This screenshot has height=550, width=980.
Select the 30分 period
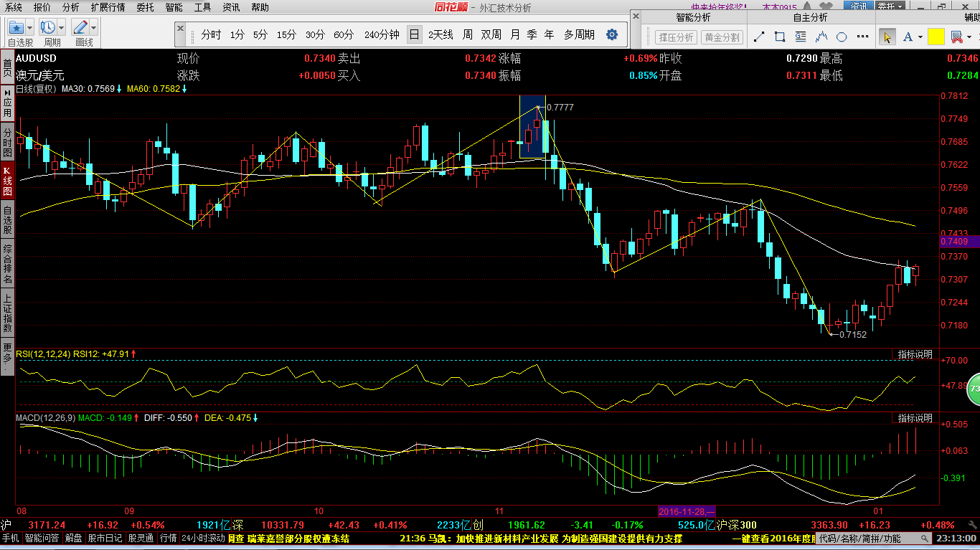pos(315,34)
